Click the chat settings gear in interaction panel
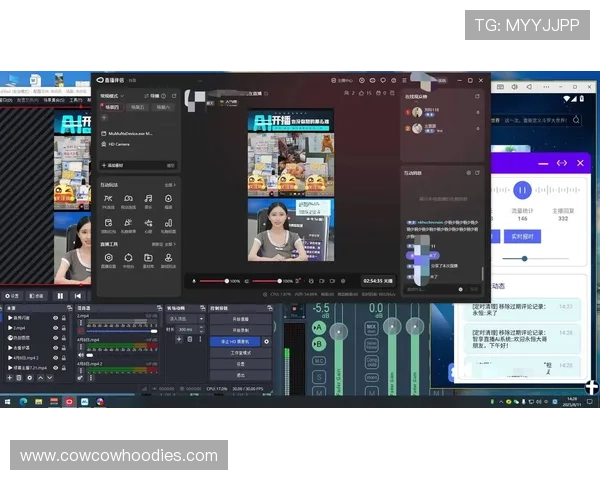The width and height of the screenshot is (600, 480). pos(468,173)
